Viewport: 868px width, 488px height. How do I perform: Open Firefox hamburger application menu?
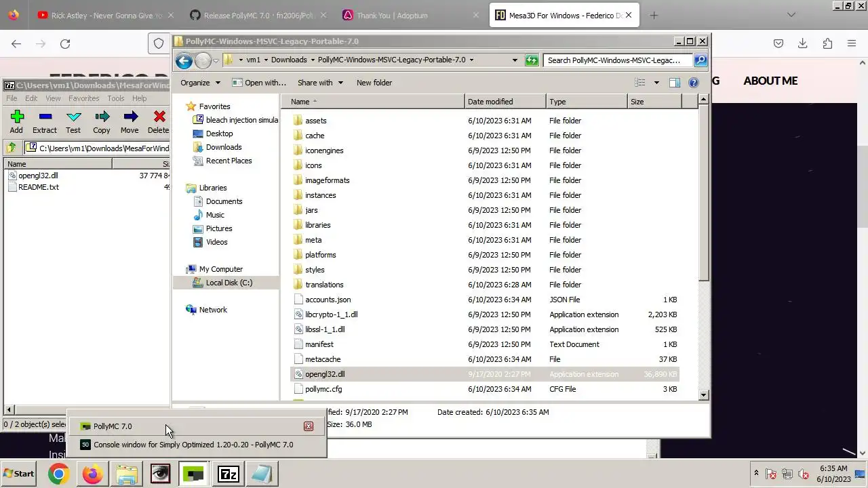(852, 43)
